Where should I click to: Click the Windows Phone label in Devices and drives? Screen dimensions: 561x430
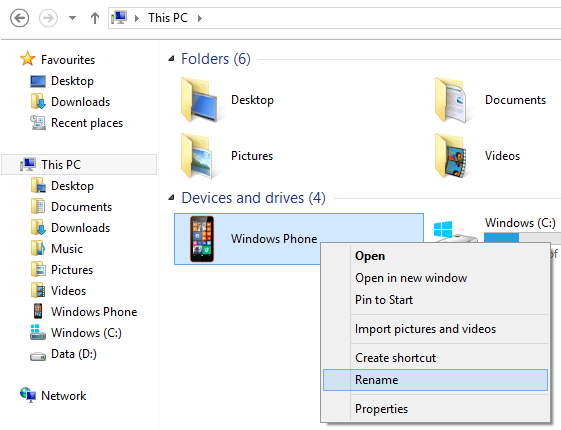click(x=274, y=239)
